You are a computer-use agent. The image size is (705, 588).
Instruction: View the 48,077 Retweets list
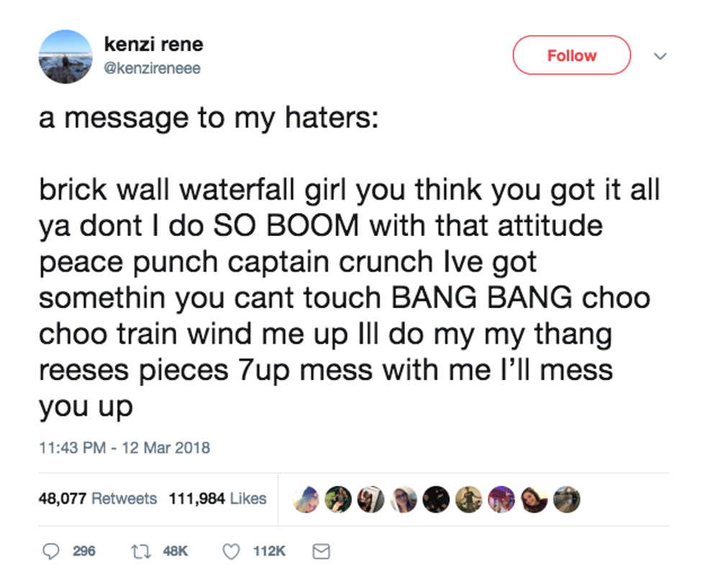click(x=97, y=498)
